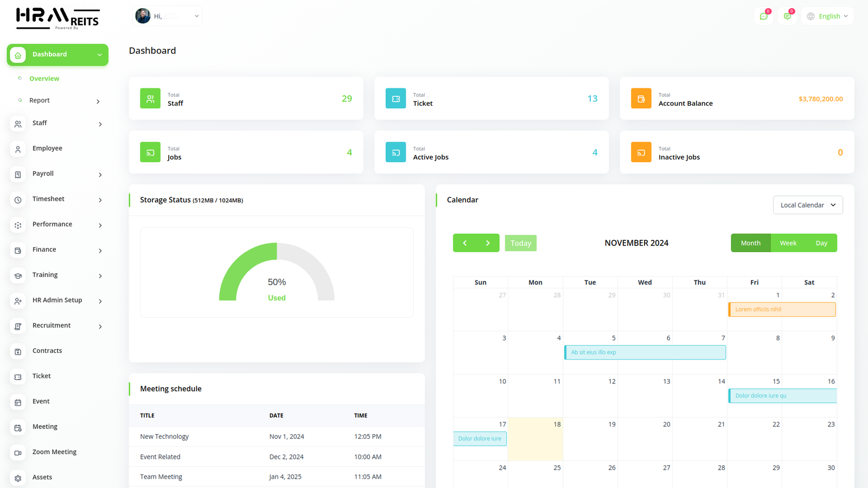Click the Contracts sidebar icon
Screen dimensions: 868x488
18,352
